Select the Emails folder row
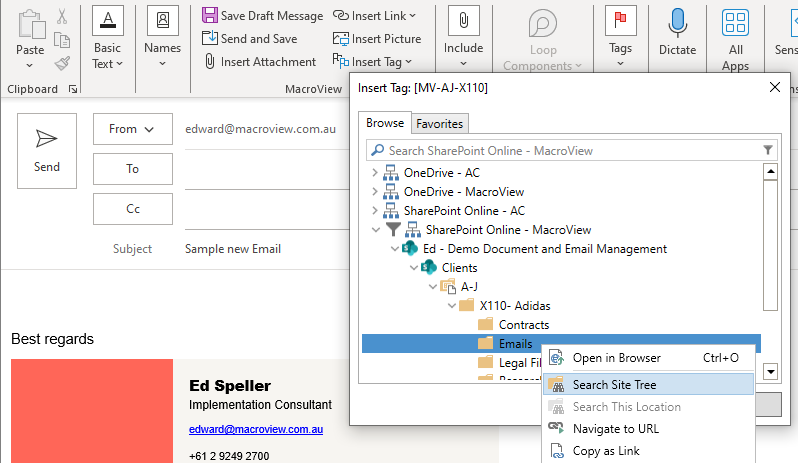The height and width of the screenshot is (463, 798). click(561, 343)
